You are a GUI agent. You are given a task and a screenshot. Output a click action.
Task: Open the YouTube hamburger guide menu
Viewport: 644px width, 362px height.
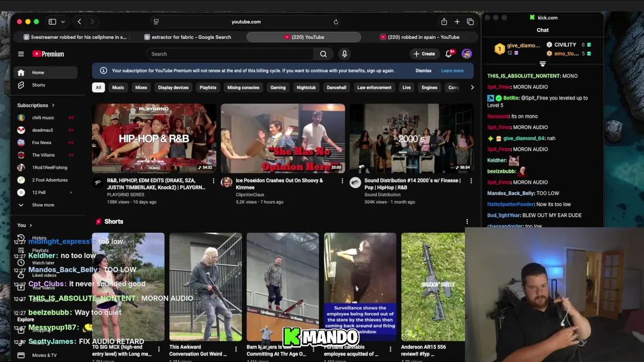coord(21,54)
